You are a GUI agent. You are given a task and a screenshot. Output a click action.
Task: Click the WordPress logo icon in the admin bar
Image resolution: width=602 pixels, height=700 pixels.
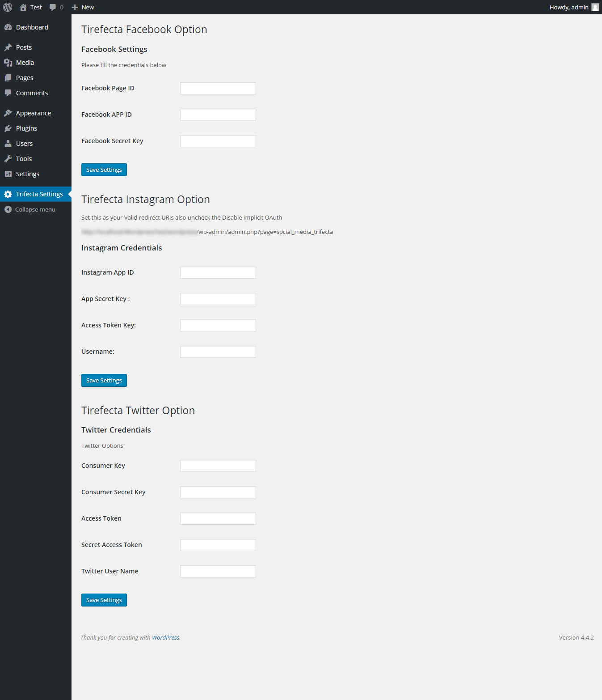[x=8, y=7]
